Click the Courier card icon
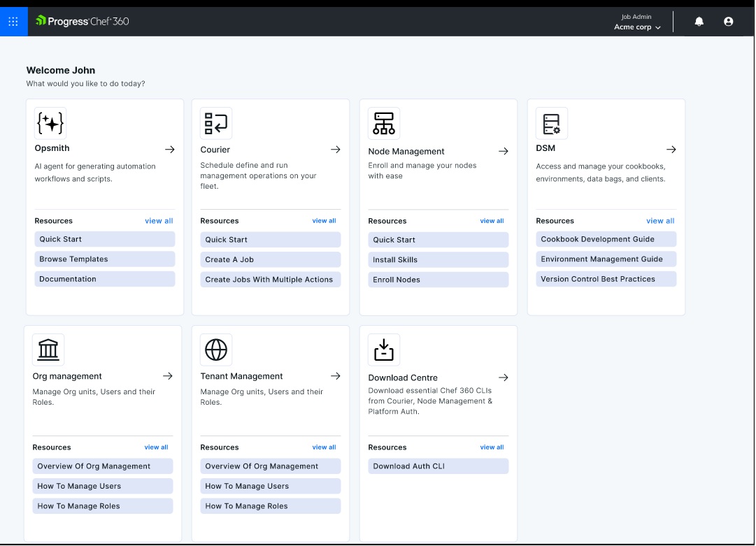 click(x=216, y=123)
